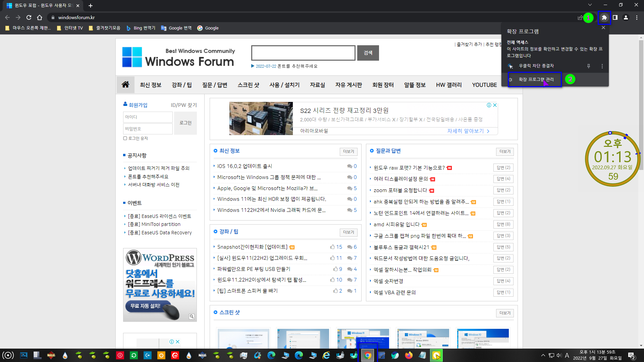The height and width of the screenshot is (362, 644).
Task: Click the site home icon in navigation bar
Action: [x=125, y=84]
